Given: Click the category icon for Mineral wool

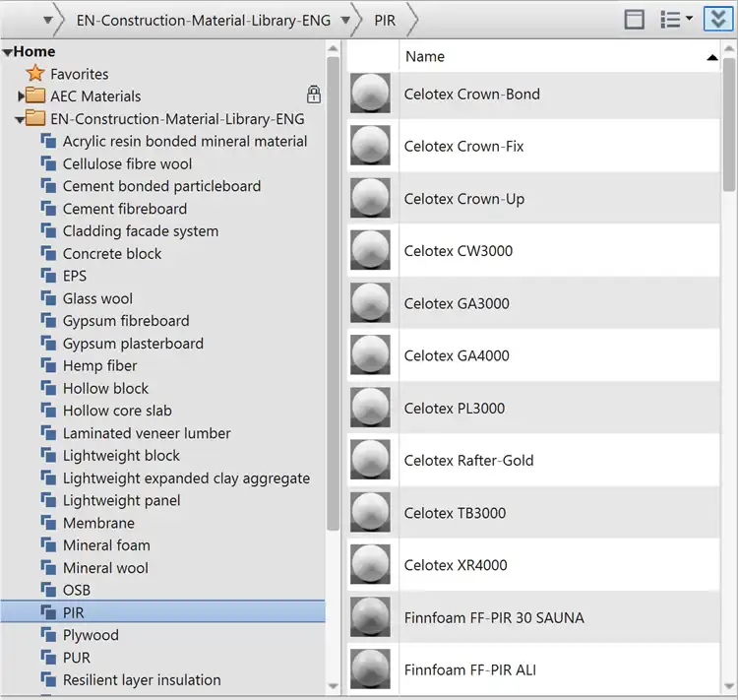Looking at the screenshot, I should click(x=48, y=568).
